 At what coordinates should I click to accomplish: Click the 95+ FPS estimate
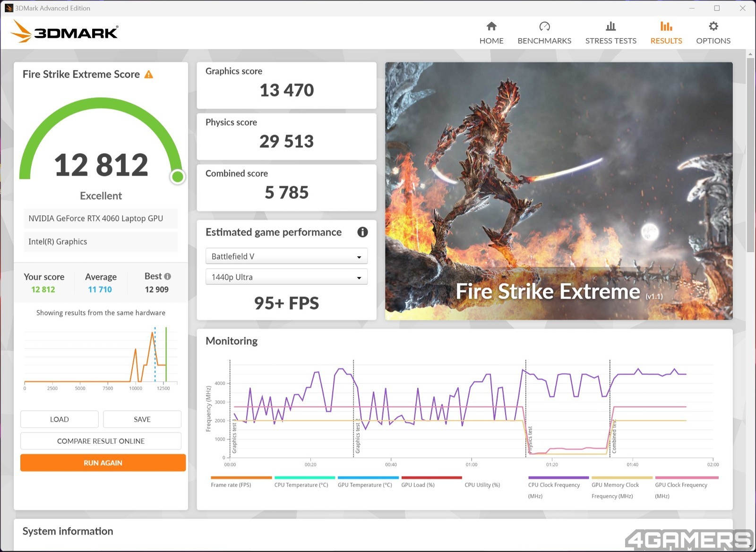click(x=286, y=303)
